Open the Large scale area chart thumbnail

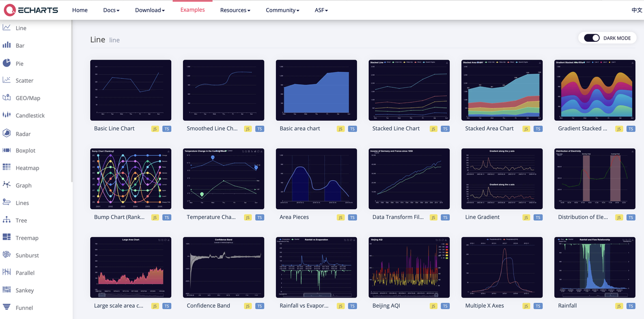[x=130, y=267]
